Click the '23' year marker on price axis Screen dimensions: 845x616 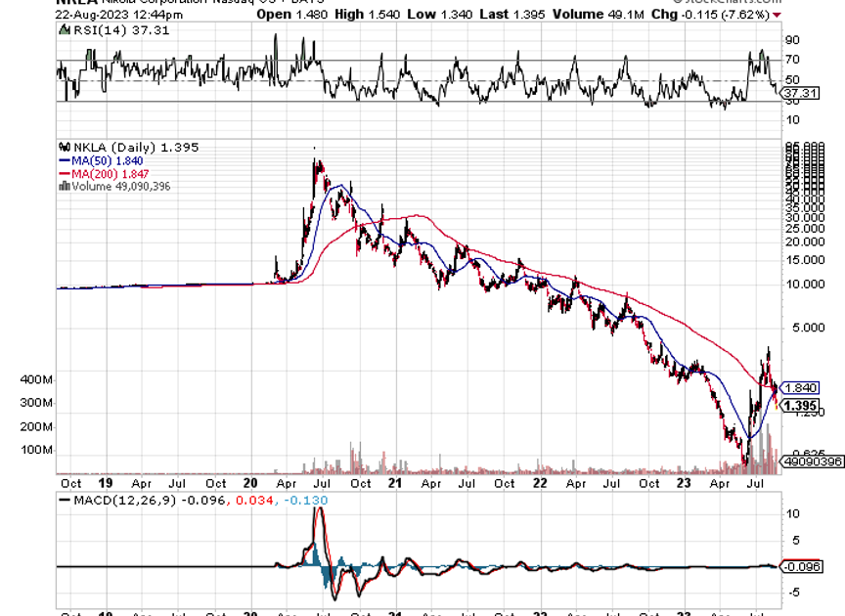click(x=685, y=483)
